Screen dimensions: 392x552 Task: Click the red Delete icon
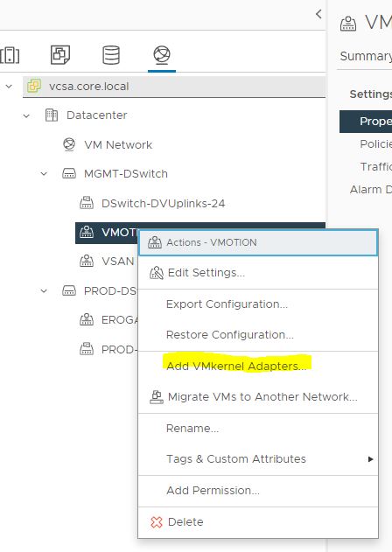click(157, 522)
